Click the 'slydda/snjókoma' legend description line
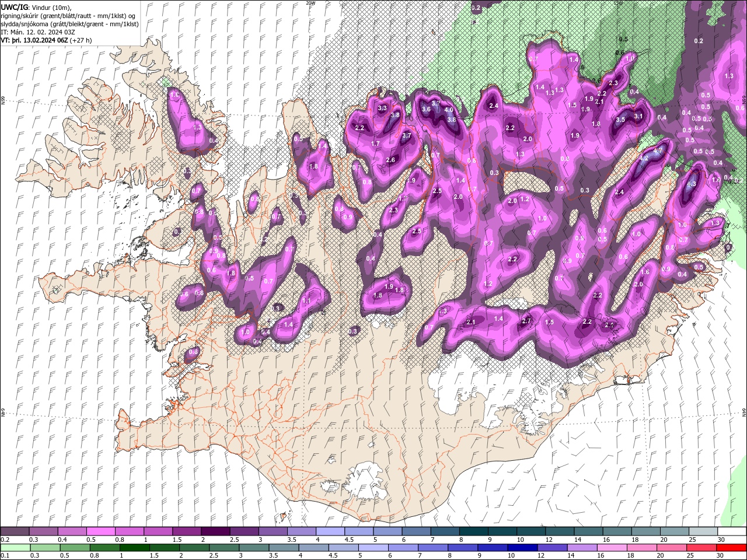 [x=69, y=24]
